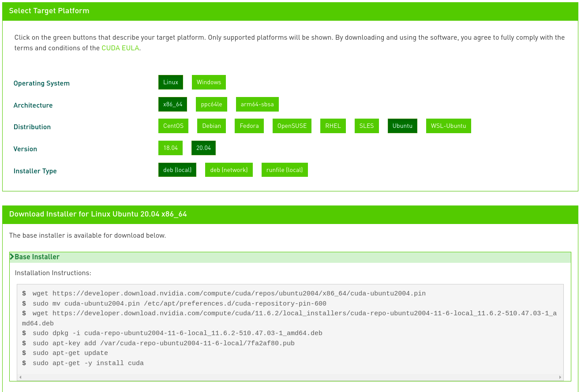Screen dimensions: 581x392
Task: Click the scrollbar right arrow on instructions
Action: pyautogui.click(x=560, y=377)
